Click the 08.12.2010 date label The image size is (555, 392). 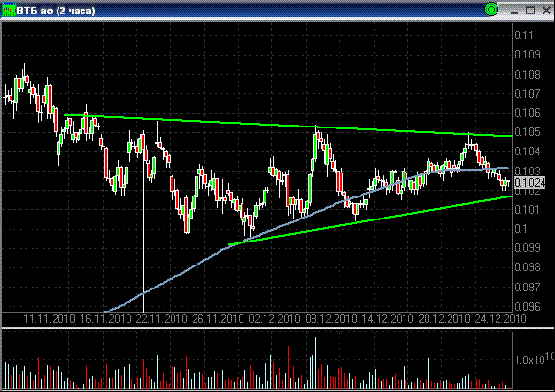[331, 319]
